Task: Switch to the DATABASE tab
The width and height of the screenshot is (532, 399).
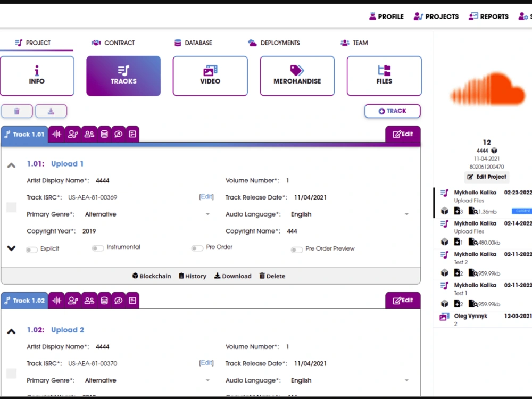Action: [193, 43]
